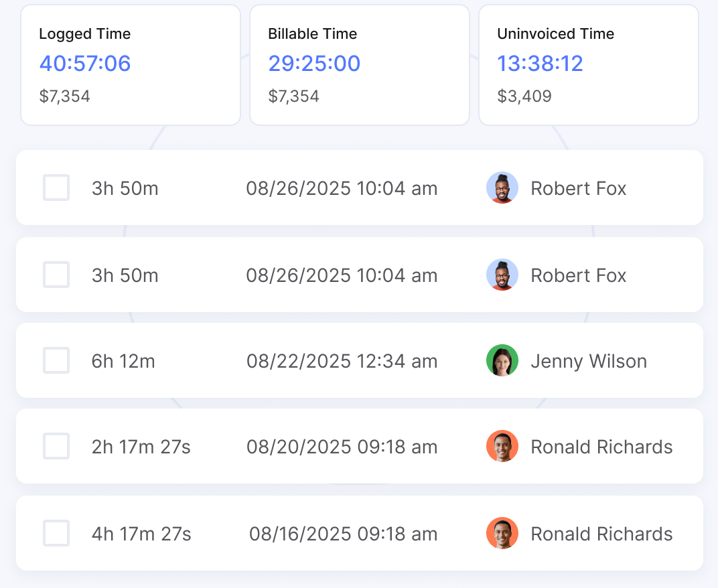Click the $3,409 uninvoiced amount

tap(524, 96)
